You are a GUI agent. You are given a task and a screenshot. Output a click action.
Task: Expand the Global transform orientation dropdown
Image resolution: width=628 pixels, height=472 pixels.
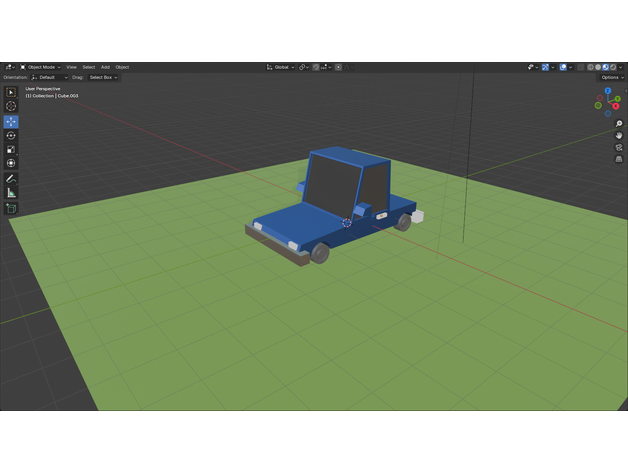coord(280,67)
